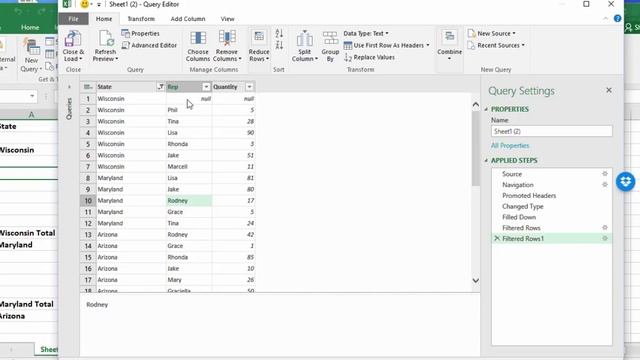Screen dimensions: 640x360
Task: Switch to the Add Column tab
Action: [x=188, y=19]
